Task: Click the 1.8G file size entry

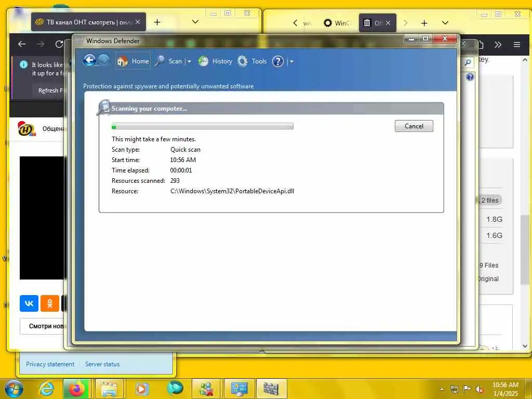Action: [495, 220]
